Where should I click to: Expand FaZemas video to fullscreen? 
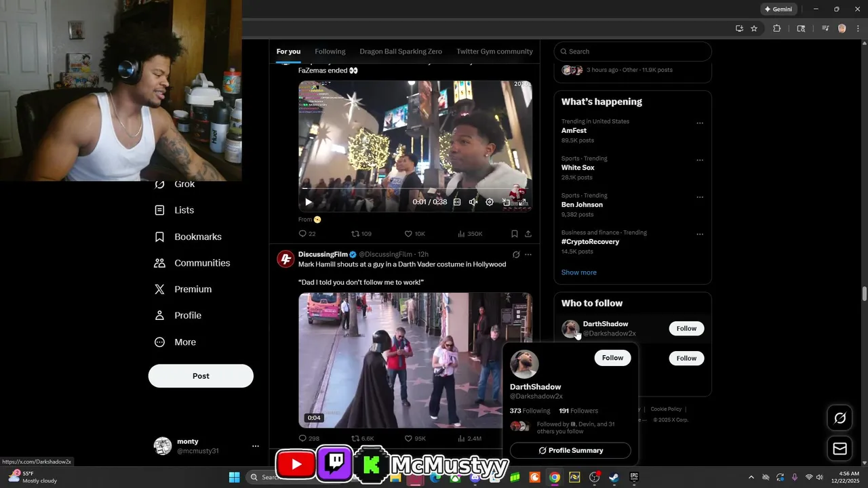522,202
